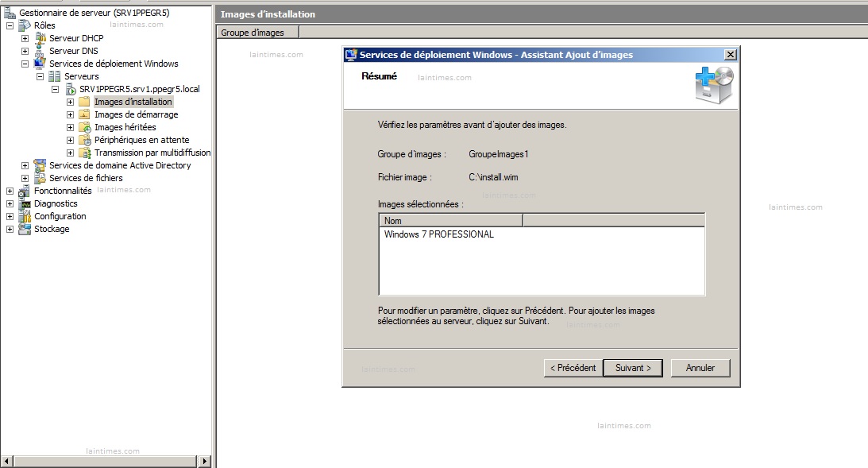Collapse the Serveurs node
Screen dimensions: 868x468
(x=40, y=76)
